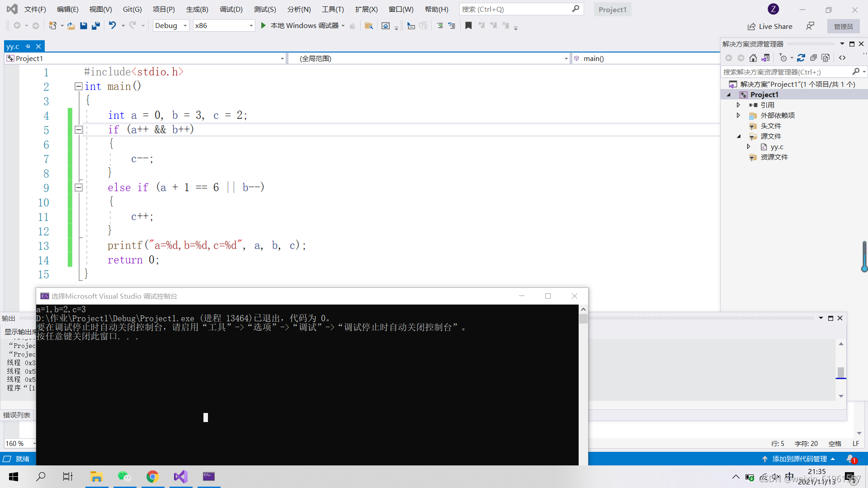Collapse the if block fold toggle
Screen dimensions: 868x488
tap(78, 130)
